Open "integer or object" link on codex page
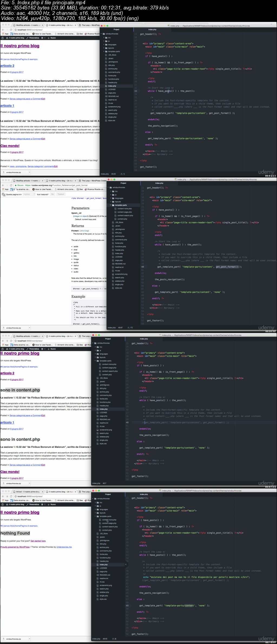 coord(81,216)
